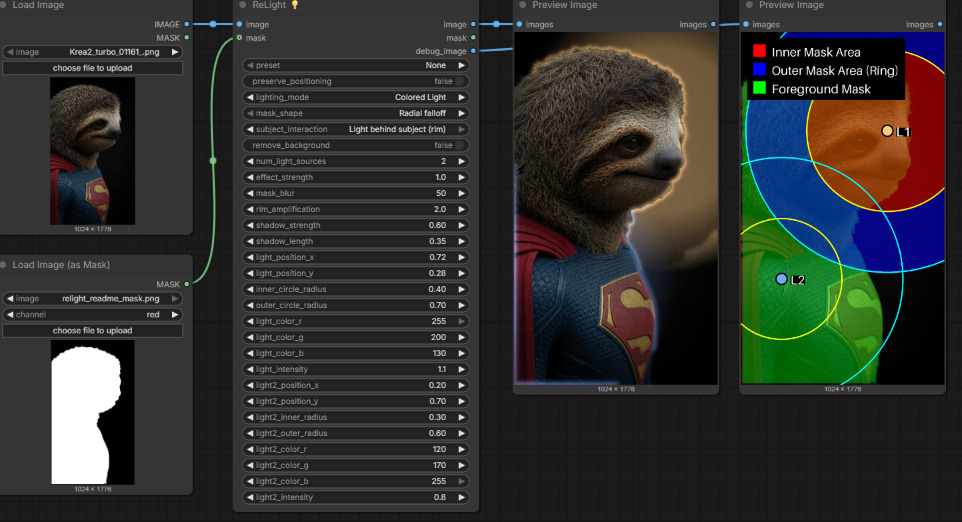Click choose file to upload in Load Image
This screenshot has height=522, width=962.
click(92, 68)
